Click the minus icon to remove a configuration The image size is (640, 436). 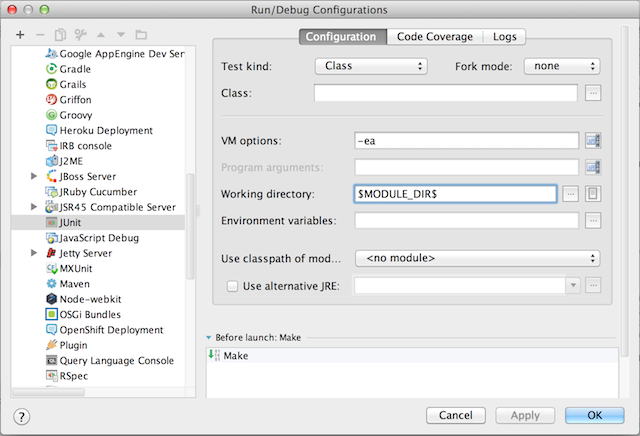(40, 35)
